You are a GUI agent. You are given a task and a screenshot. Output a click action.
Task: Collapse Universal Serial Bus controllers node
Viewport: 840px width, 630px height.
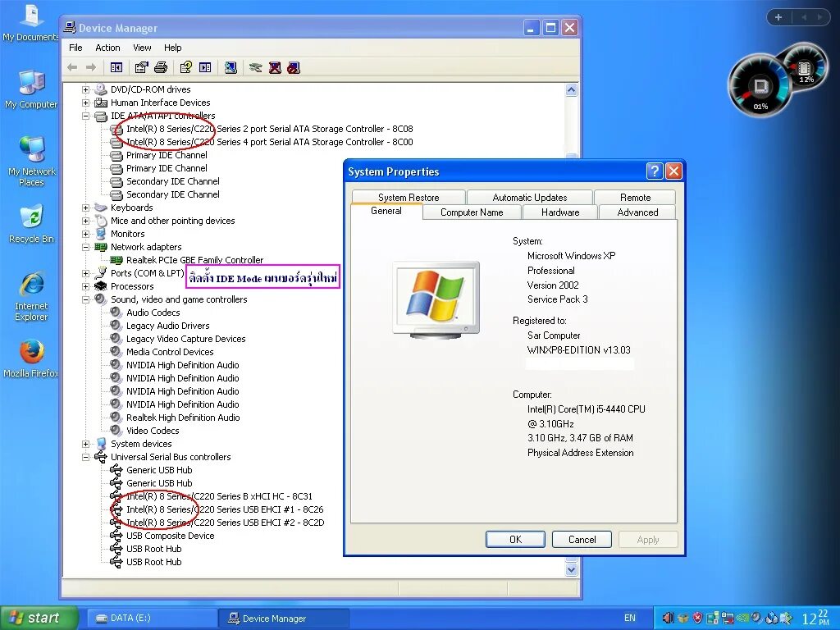point(85,457)
